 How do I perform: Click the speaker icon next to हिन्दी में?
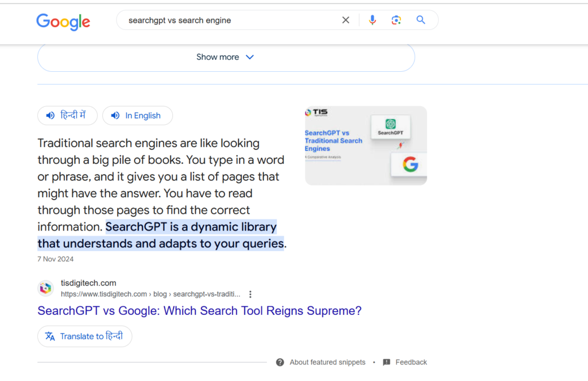(50, 116)
